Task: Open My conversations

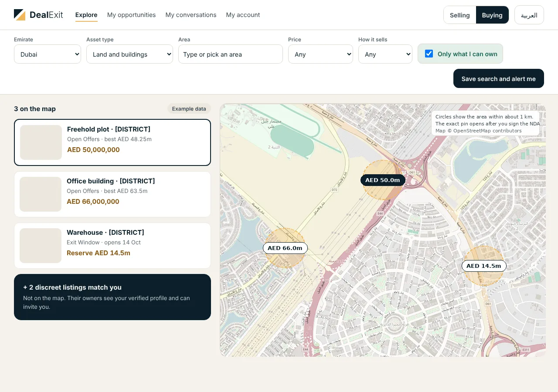Action: tap(191, 15)
